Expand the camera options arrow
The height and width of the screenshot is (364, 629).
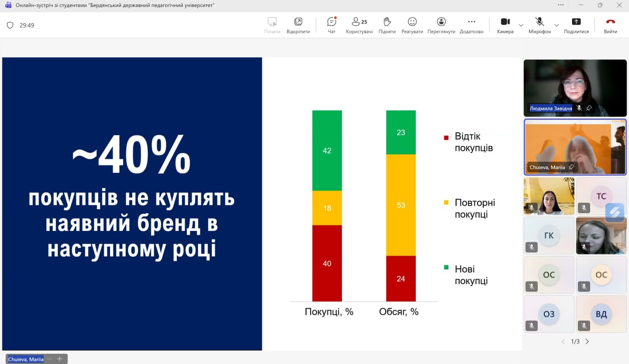point(521,25)
